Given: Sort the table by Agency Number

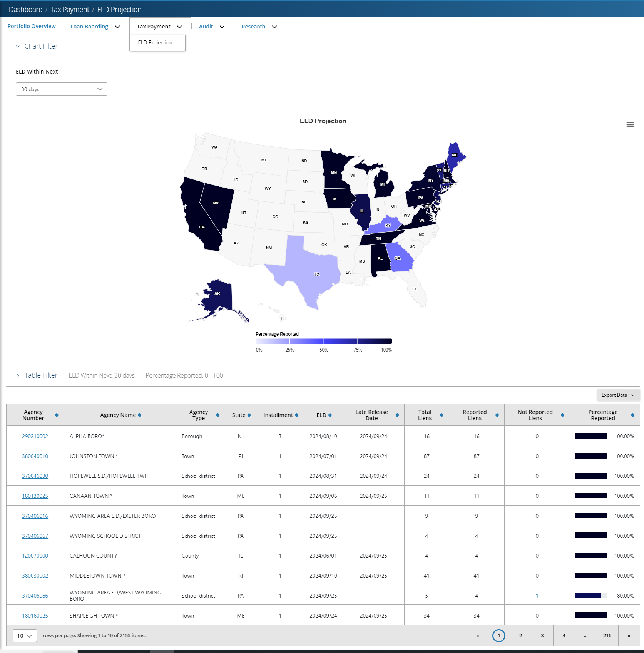Looking at the screenshot, I should (57, 415).
